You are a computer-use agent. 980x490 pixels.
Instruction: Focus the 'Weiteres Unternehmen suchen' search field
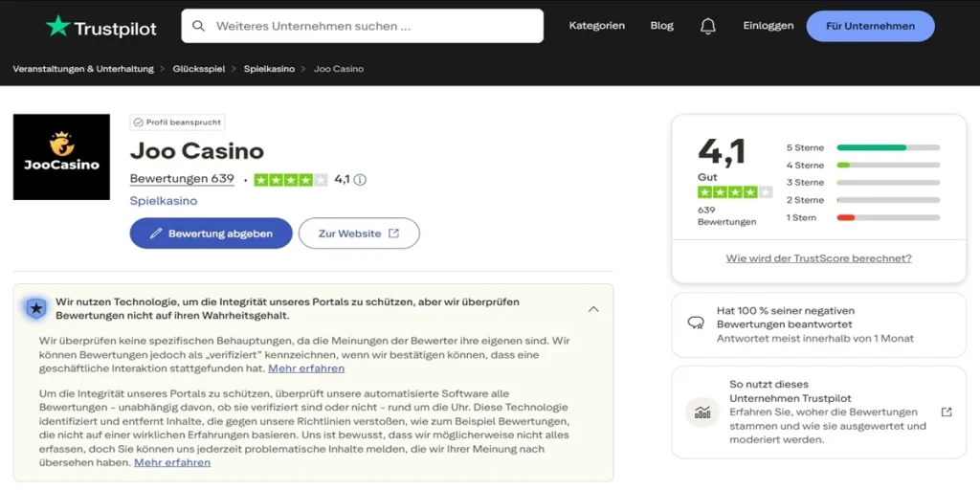click(x=363, y=26)
